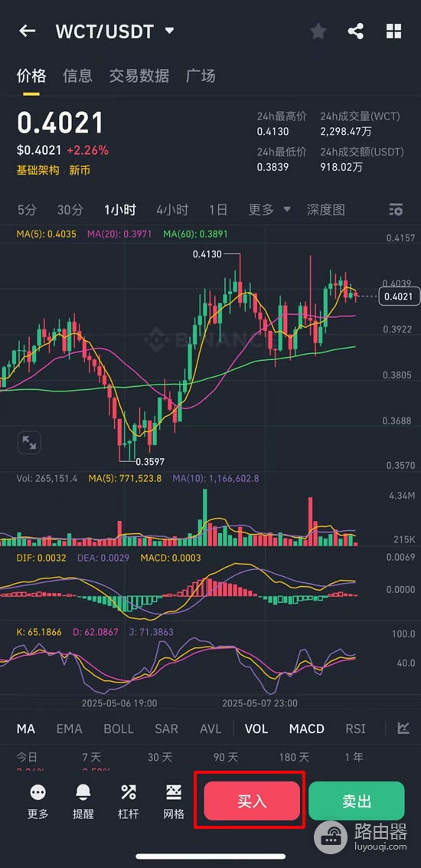Tap the 24h成交额 value 918.02万
The image size is (421, 868).
(x=341, y=166)
